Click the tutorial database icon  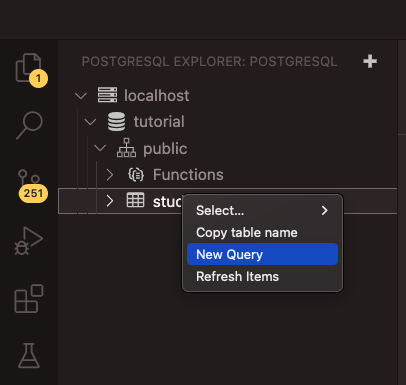[x=117, y=122]
